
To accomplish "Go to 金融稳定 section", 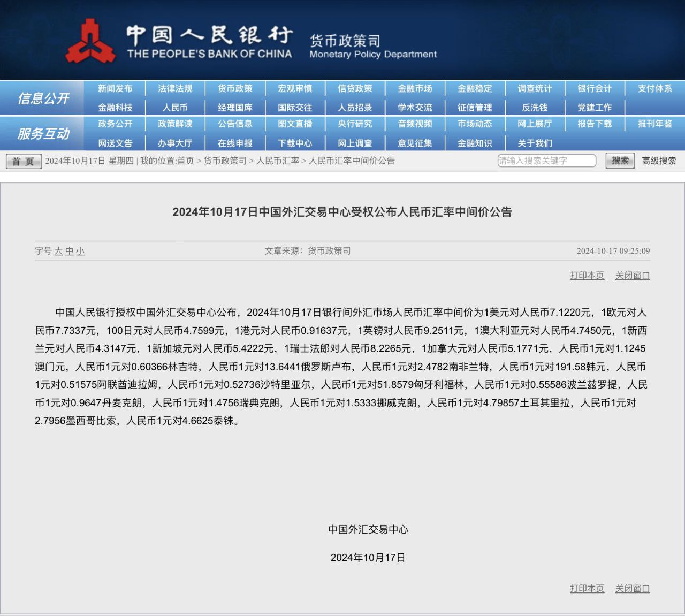I will click(x=475, y=89).
